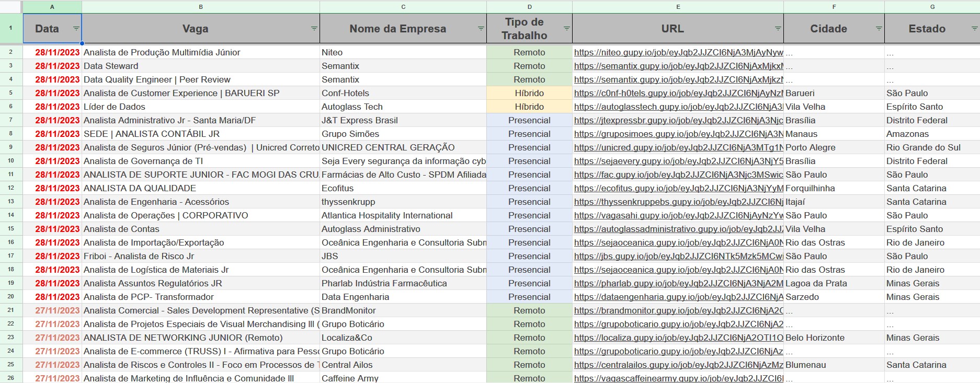Screen dimensions: 980x383
Task: Open the thyssenkruppebs.gupy.io job link
Action: (x=679, y=202)
